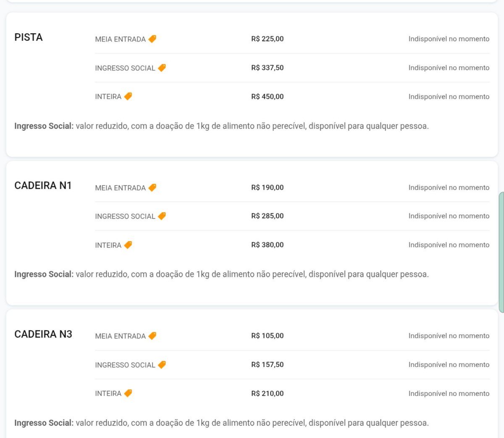Click tag icon beside CADEIRA N1 Meia Entrada
Viewport: 504px width, 438px height.
pos(152,187)
